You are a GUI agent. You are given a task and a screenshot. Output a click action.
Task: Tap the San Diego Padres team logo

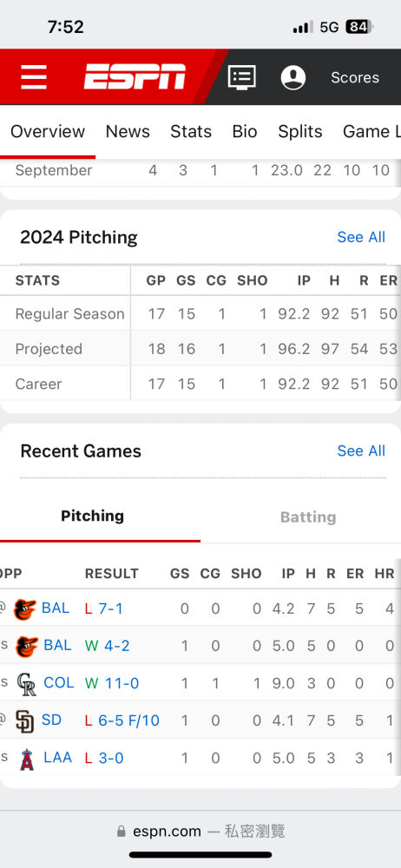(x=25, y=720)
